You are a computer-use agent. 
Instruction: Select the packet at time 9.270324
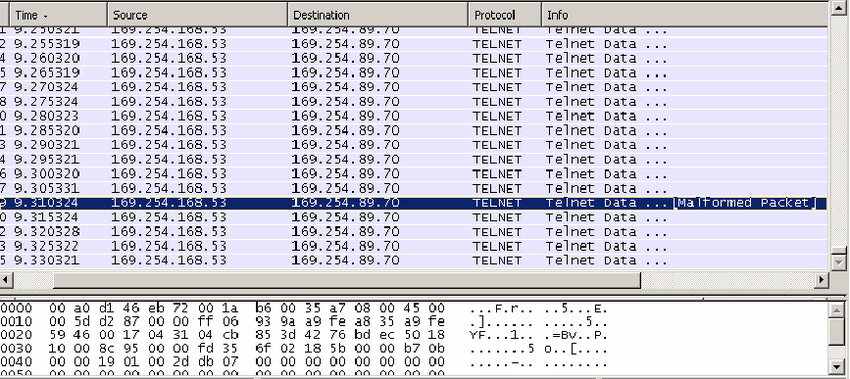click(x=414, y=87)
